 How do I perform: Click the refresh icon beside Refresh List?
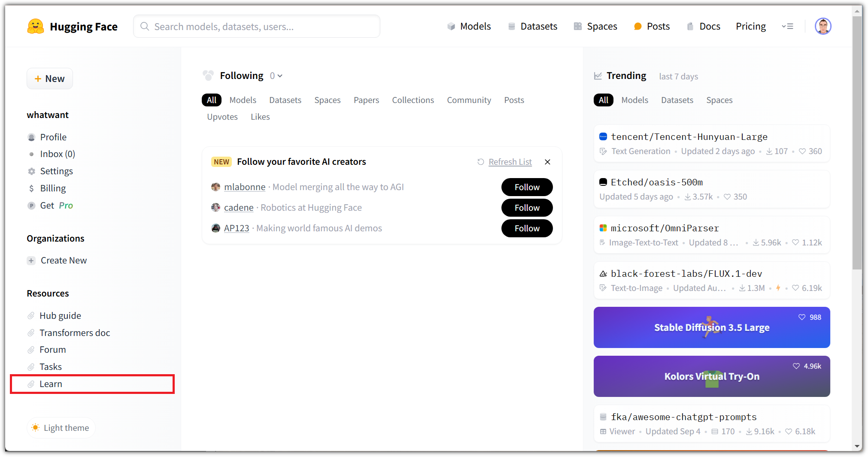coord(481,162)
